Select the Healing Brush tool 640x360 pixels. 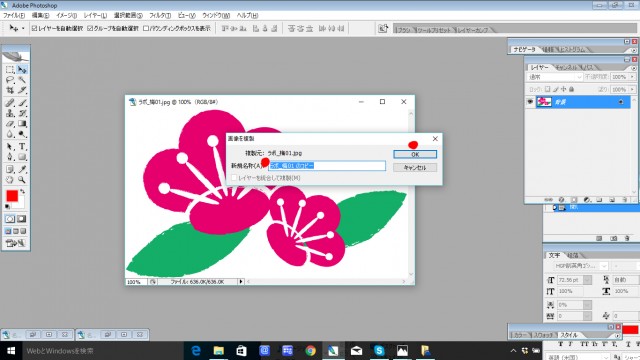pyautogui.click(x=10, y=102)
